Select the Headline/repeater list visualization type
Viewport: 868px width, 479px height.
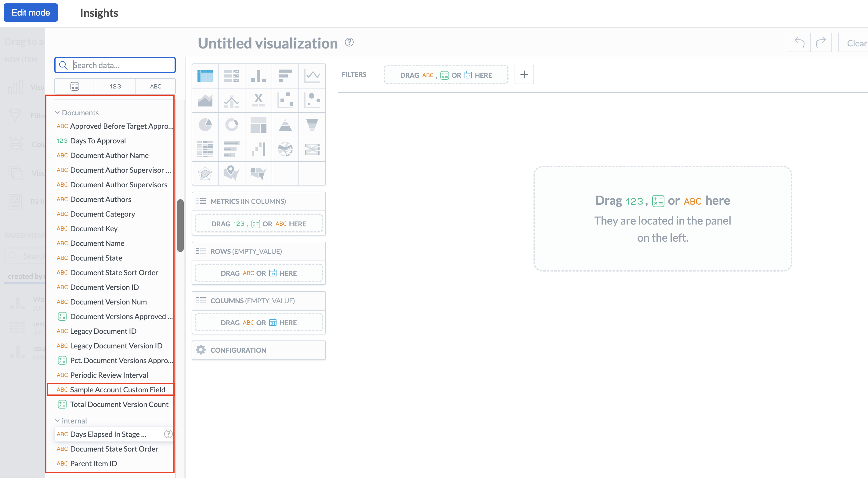click(x=231, y=76)
